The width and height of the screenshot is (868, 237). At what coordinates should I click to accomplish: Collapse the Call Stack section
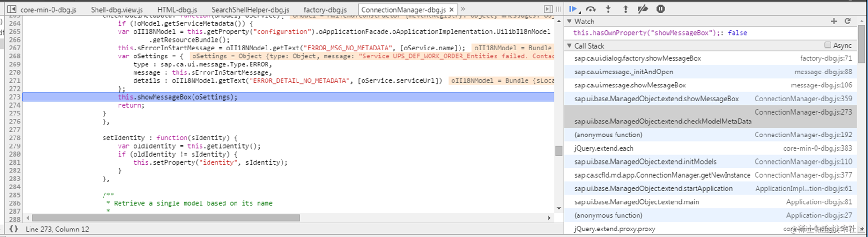[x=570, y=46]
